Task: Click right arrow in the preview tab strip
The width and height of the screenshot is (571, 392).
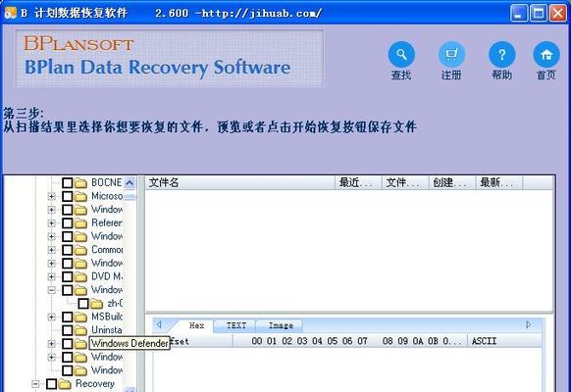Action: pos(529,324)
